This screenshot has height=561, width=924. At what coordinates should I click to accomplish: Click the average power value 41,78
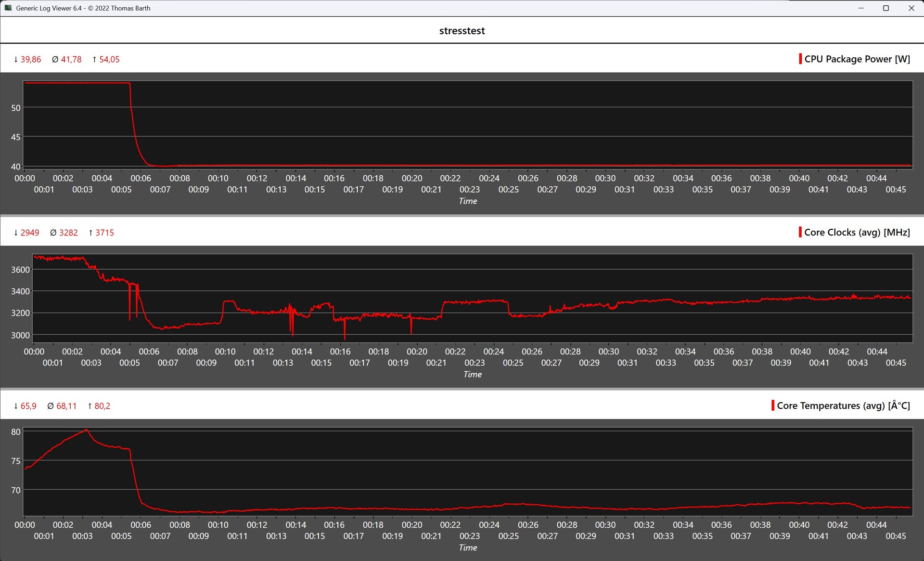[71, 59]
